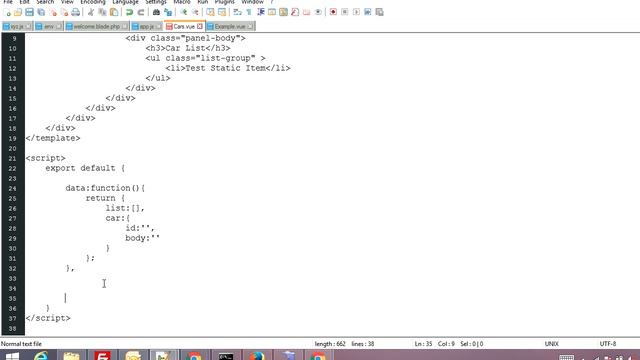
Task: Toggle the indent guide toolbar icon
Action: coord(260,12)
